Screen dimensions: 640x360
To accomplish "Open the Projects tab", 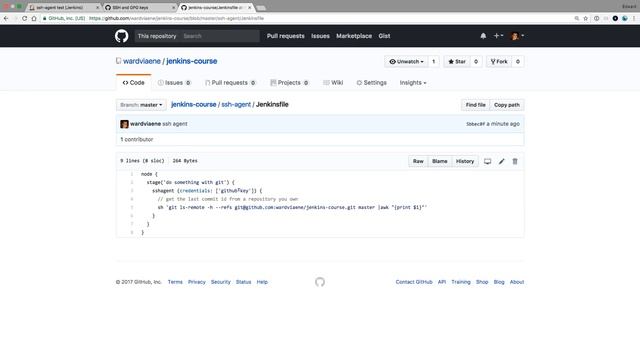I will [x=289, y=83].
